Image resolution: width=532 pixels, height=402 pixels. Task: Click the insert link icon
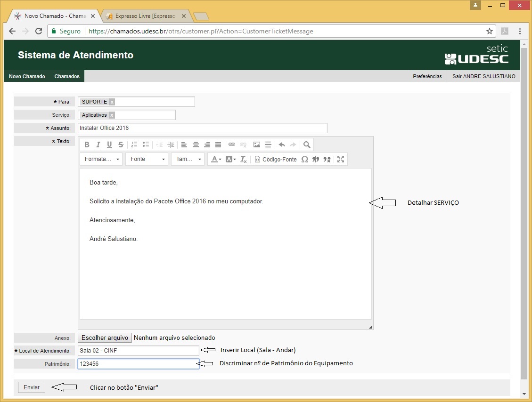point(231,145)
